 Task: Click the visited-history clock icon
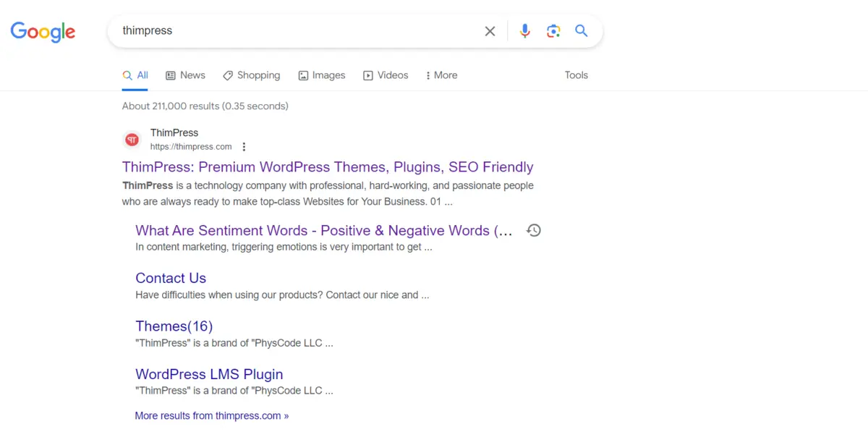point(534,231)
